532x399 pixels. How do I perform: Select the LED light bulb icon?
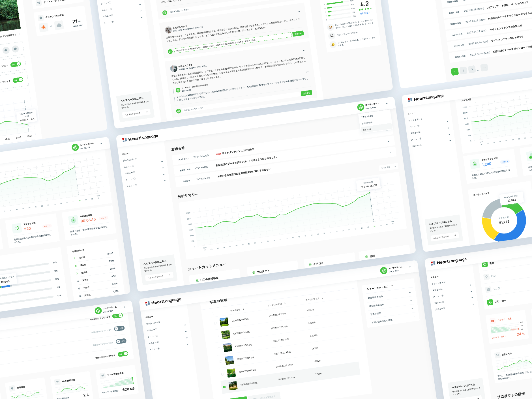click(x=486, y=277)
